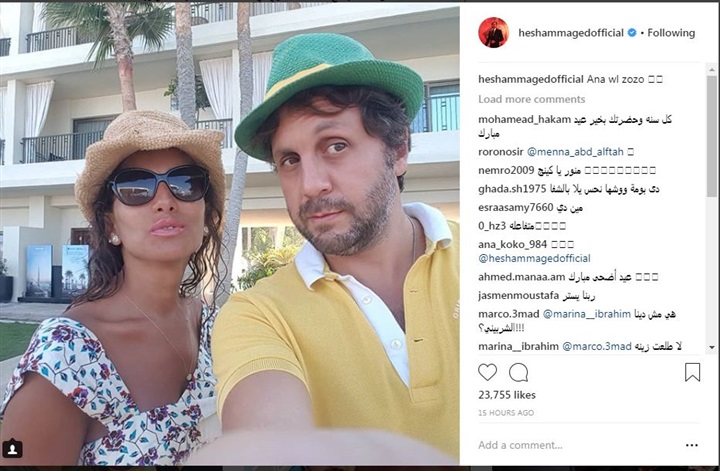The width and height of the screenshot is (720, 471).
Task: Like the post with the heart icon
Action: tap(487, 372)
